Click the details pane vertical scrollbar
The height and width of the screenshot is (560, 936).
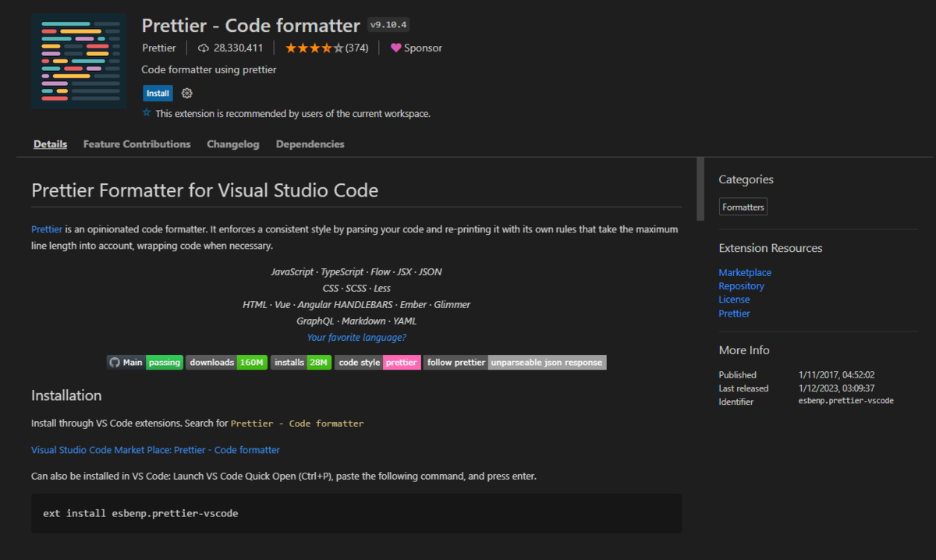tap(700, 189)
